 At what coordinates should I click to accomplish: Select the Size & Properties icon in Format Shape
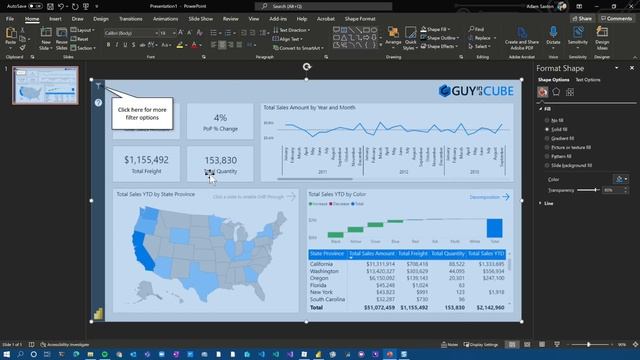(570, 92)
